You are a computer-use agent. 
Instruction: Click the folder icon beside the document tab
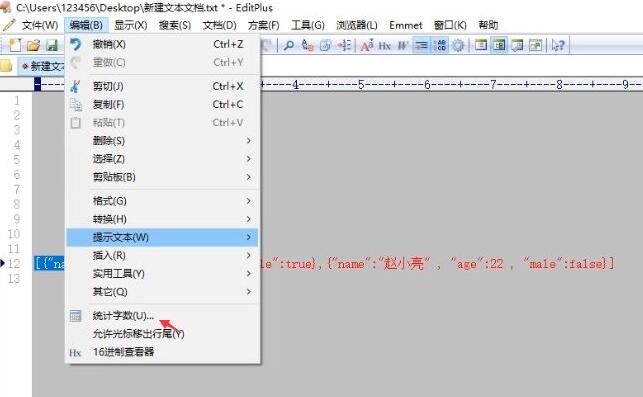click(x=6, y=66)
